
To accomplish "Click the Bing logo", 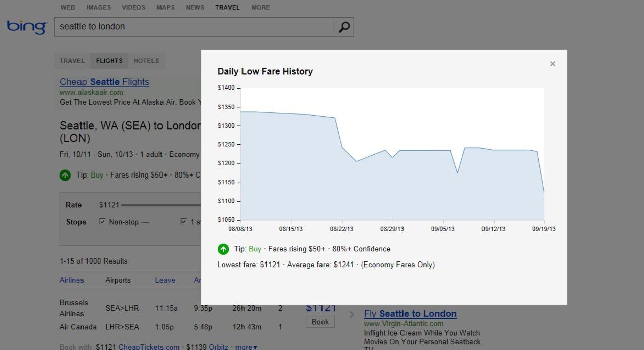I will [26, 27].
